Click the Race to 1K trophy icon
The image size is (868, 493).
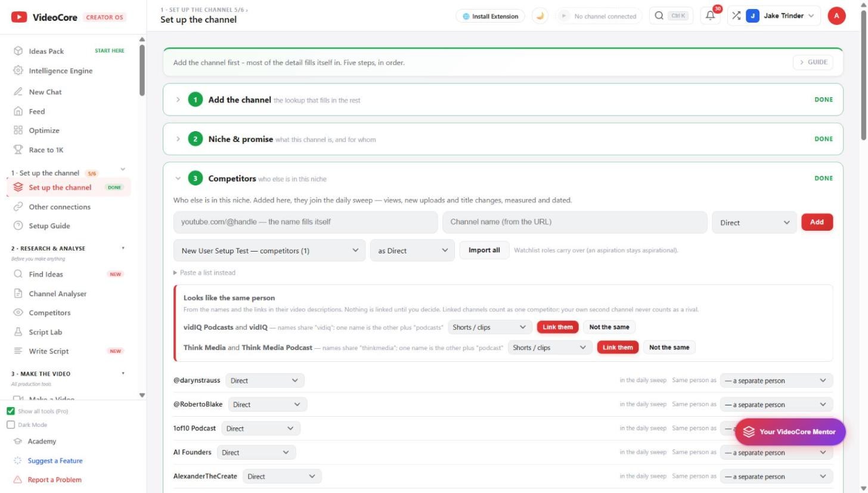pos(18,150)
